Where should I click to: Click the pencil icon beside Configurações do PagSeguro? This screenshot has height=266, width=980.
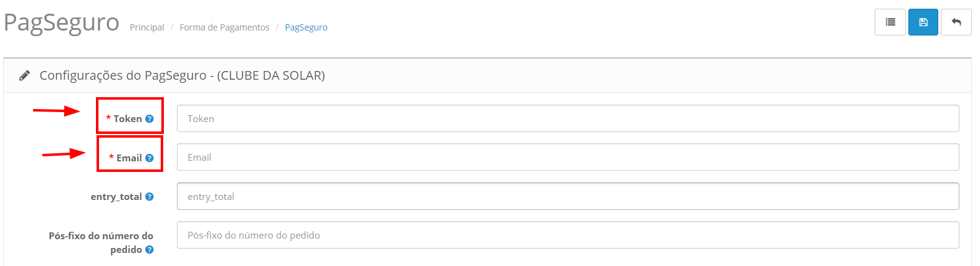[x=24, y=75]
